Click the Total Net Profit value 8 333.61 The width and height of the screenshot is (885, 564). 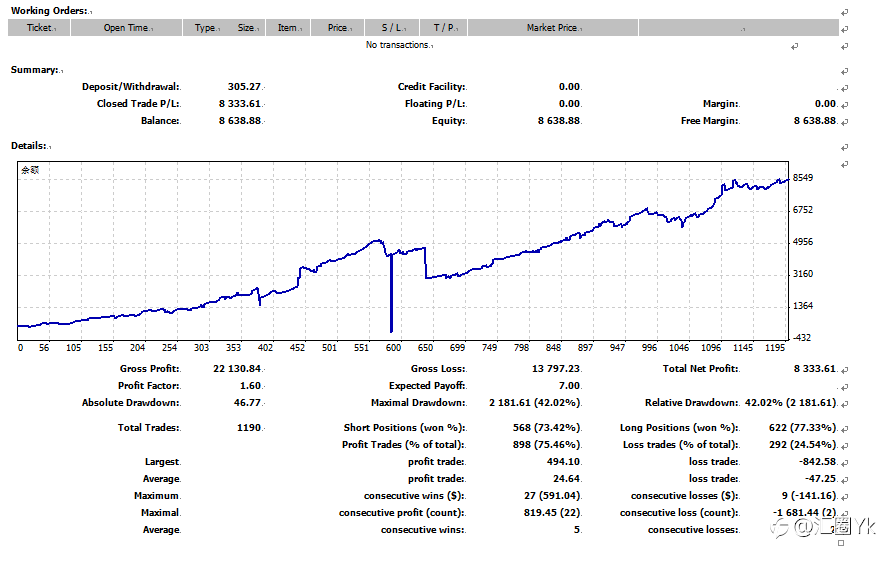(x=814, y=369)
